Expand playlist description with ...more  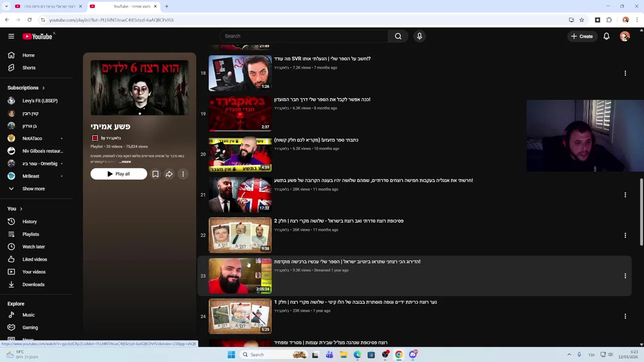click(125, 162)
